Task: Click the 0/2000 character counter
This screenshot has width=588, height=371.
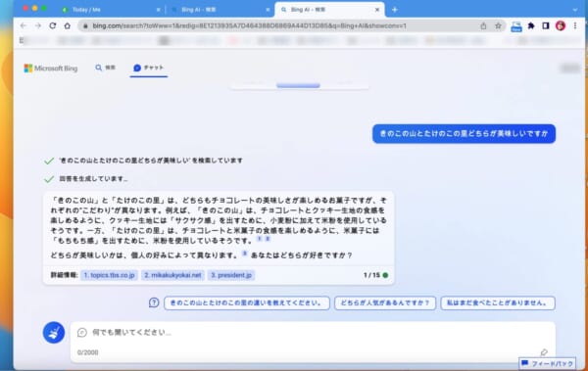Action: (88, 352)
